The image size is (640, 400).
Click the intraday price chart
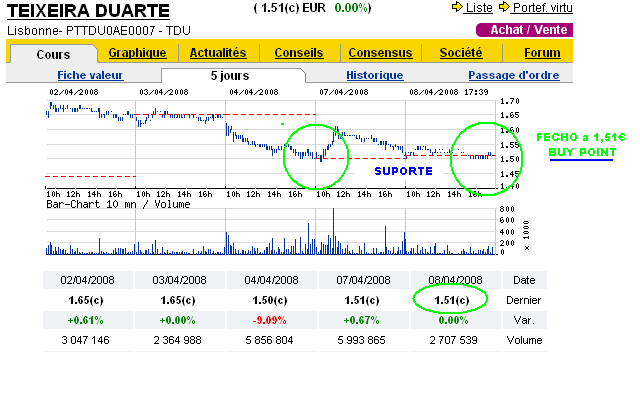coord(271,144)
